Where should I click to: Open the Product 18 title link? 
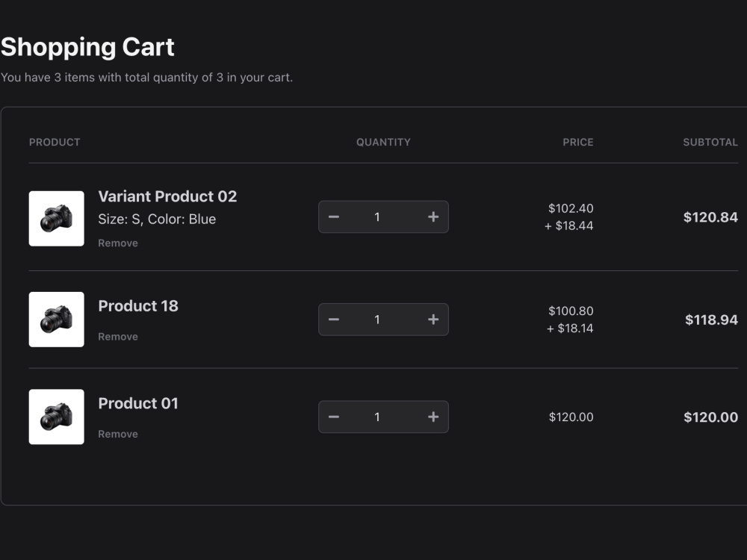(138, 306)
